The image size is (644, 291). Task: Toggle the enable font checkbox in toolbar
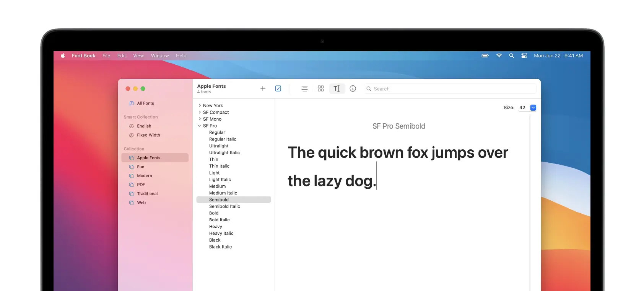point(278,88)
